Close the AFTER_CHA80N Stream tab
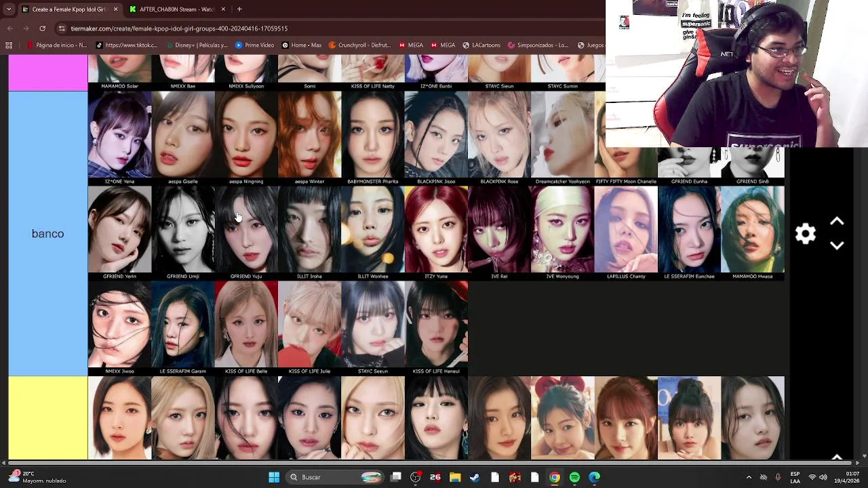The height and width of the screenshot is (488, 868). click(x=223, y=9)
